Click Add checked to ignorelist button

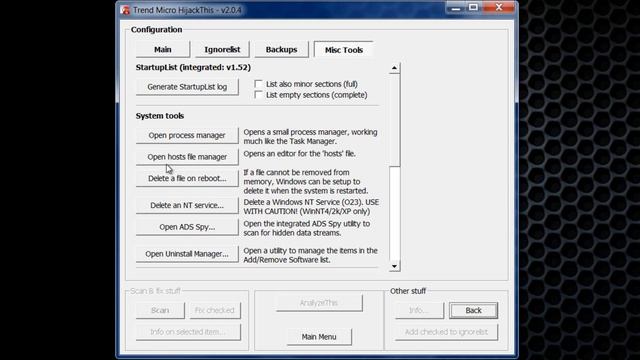pyautogui.click(x=446, y=332)
